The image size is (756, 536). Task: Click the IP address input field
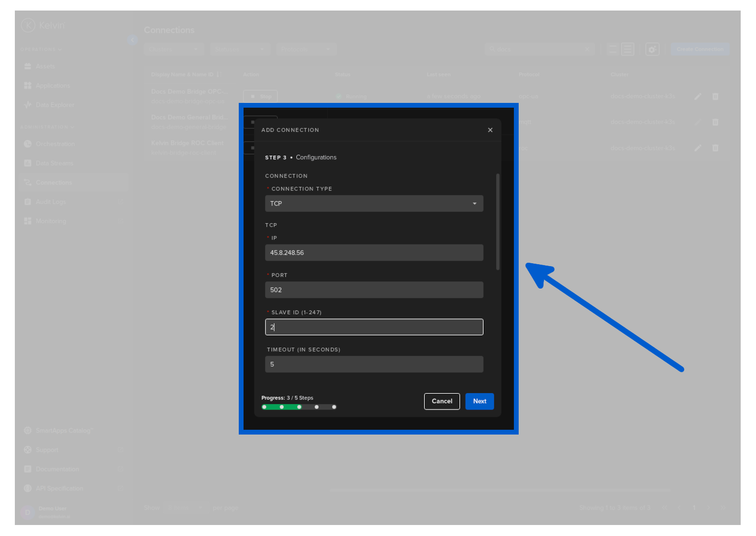pos(374,253)
